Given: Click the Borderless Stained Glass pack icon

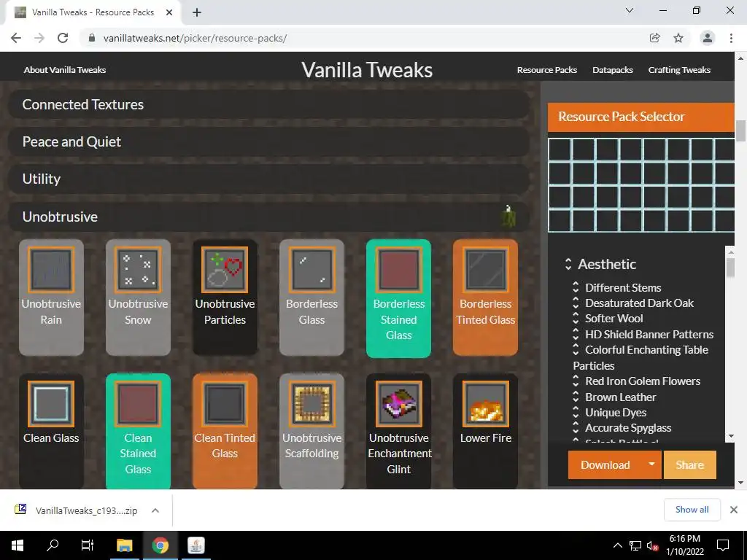Looking at the screenshot, I should coord(399,270).
